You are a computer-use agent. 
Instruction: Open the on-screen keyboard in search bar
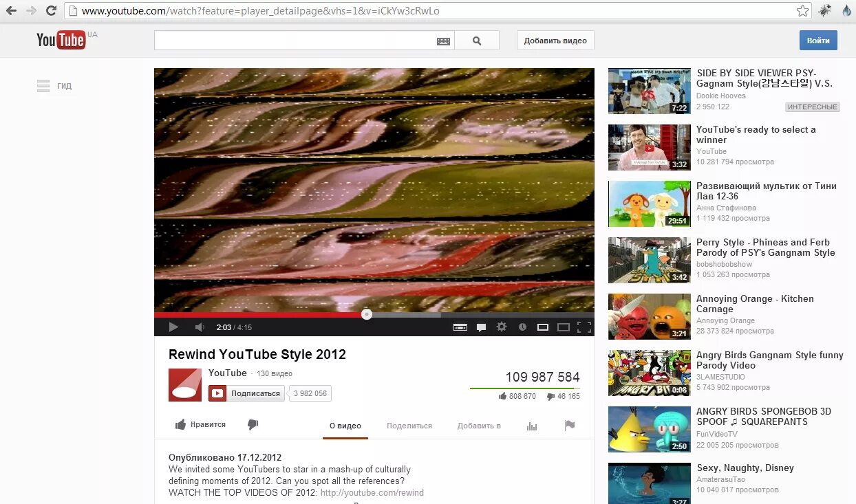(444, 41)
